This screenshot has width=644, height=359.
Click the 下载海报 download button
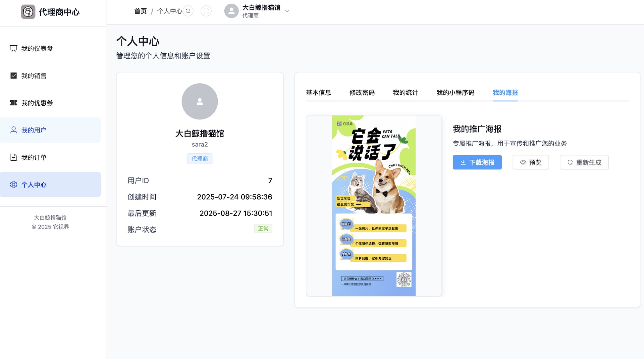(477, 162)
